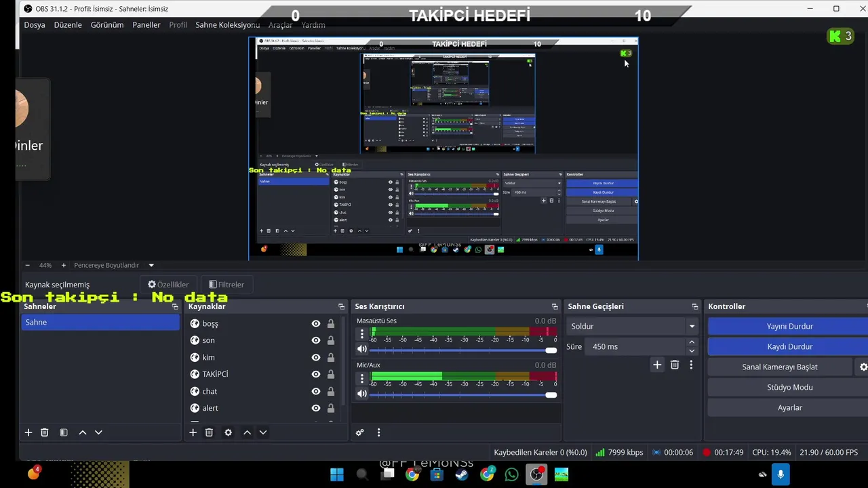Open Steam from the taskbar

coord(461,474)
